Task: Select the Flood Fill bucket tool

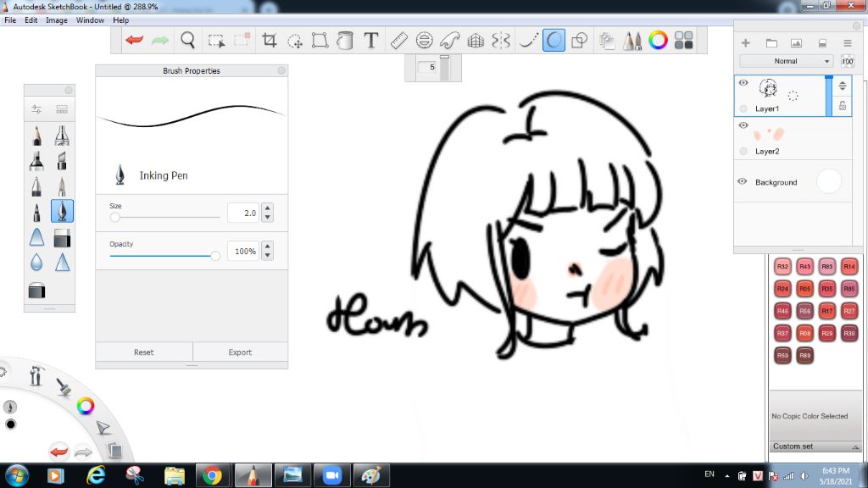Action: (345, 41)
